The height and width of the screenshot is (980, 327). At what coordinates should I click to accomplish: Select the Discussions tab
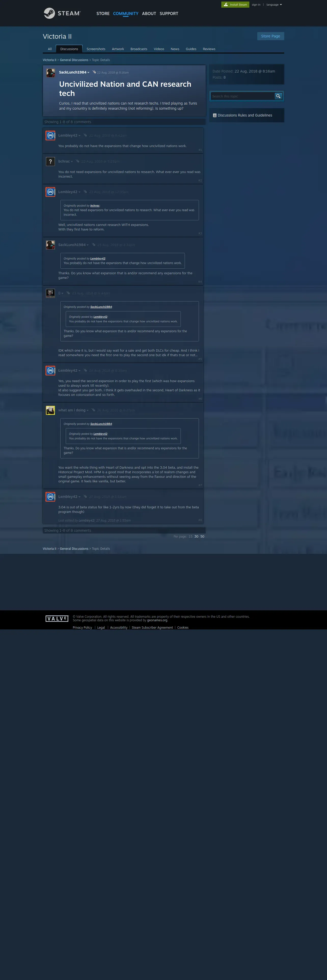pos(69,49)
